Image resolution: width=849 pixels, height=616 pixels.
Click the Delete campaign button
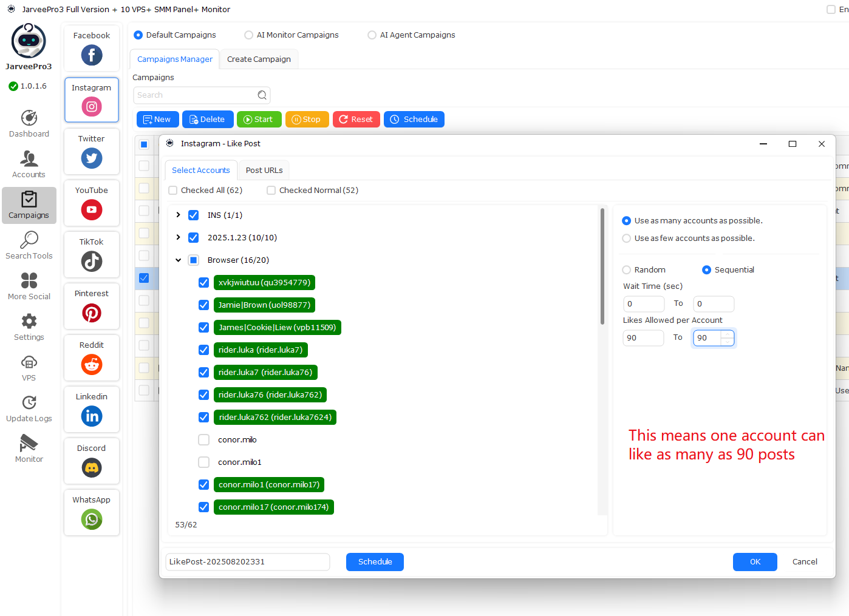point(208,120)
